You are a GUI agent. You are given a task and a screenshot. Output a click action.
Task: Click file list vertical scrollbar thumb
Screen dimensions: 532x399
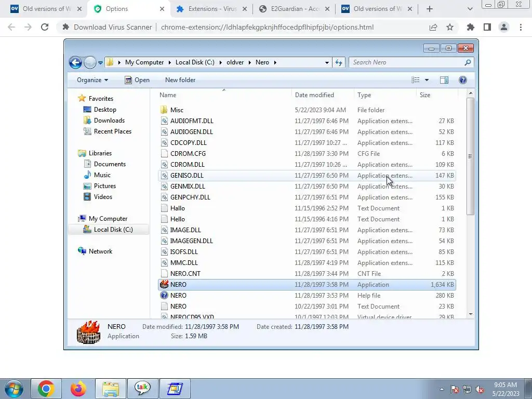click(470, 156)
